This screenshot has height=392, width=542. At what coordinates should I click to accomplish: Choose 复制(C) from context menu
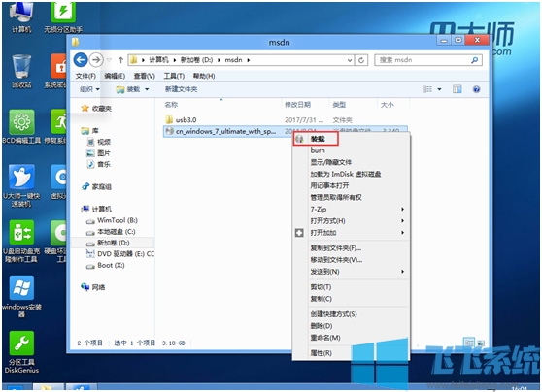click(351, 299)
